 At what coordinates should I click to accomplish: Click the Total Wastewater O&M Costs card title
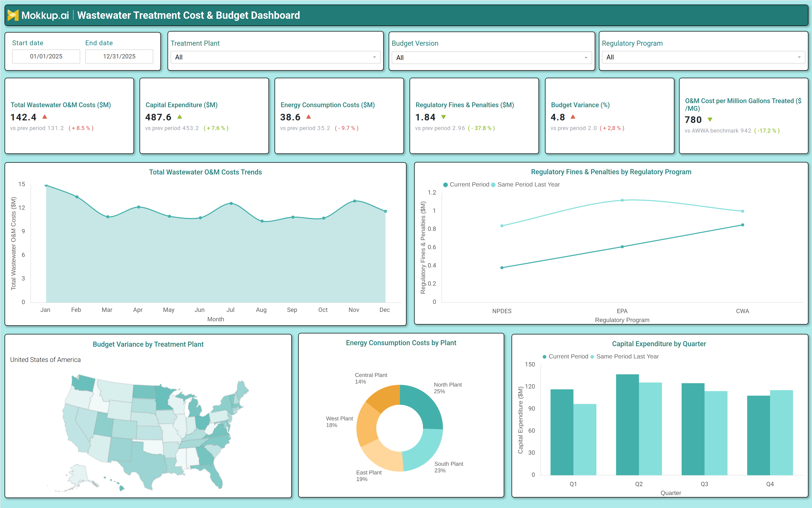point(61,105)
